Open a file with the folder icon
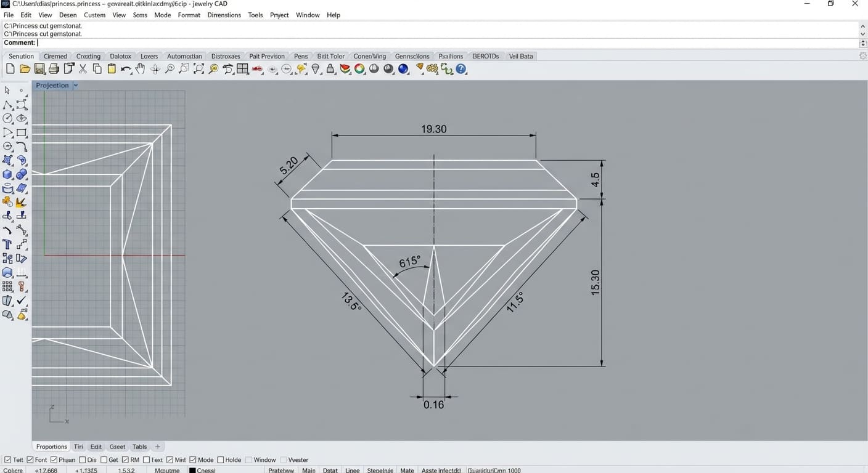The width and height of the screenshot is (868, 473). [25, 69]
